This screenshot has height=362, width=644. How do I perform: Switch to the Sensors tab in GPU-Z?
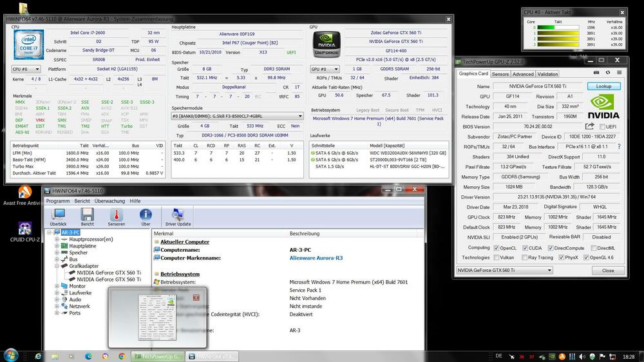pos(500,74)
